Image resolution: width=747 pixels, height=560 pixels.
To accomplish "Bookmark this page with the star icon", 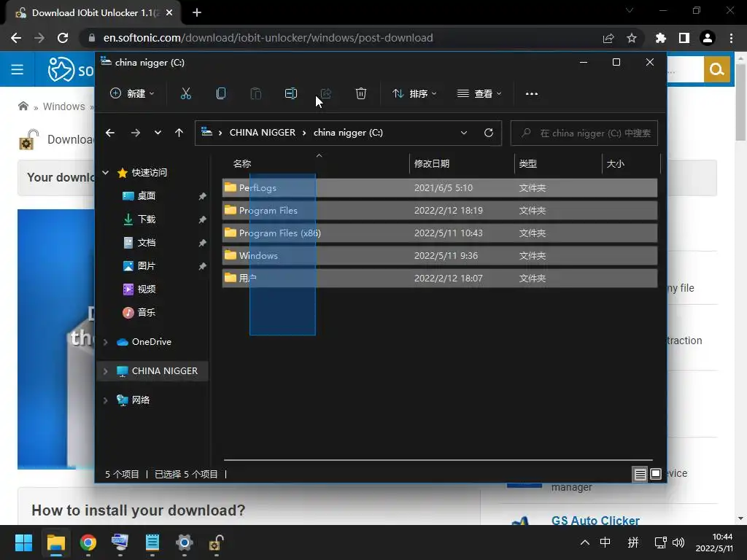I will 632,38.
